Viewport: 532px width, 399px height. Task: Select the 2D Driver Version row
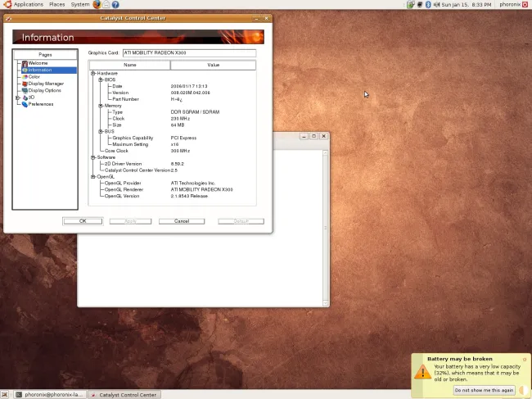click(x=173, y=164)
